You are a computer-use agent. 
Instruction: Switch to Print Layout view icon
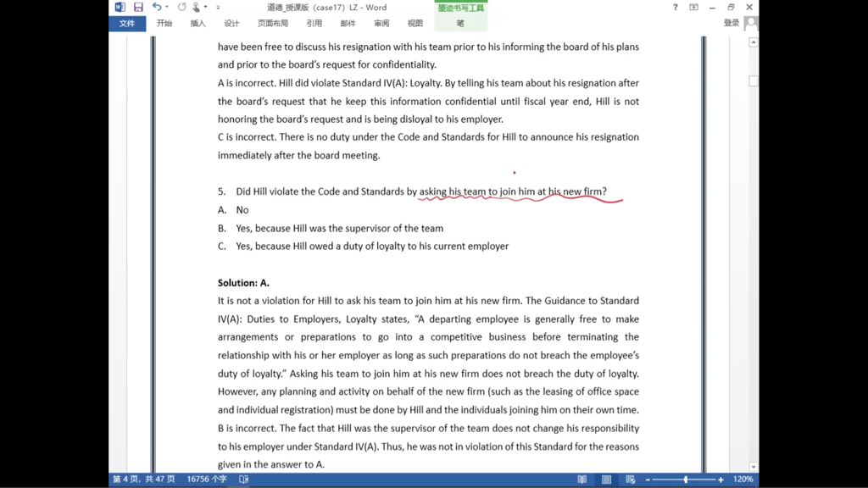606,480
